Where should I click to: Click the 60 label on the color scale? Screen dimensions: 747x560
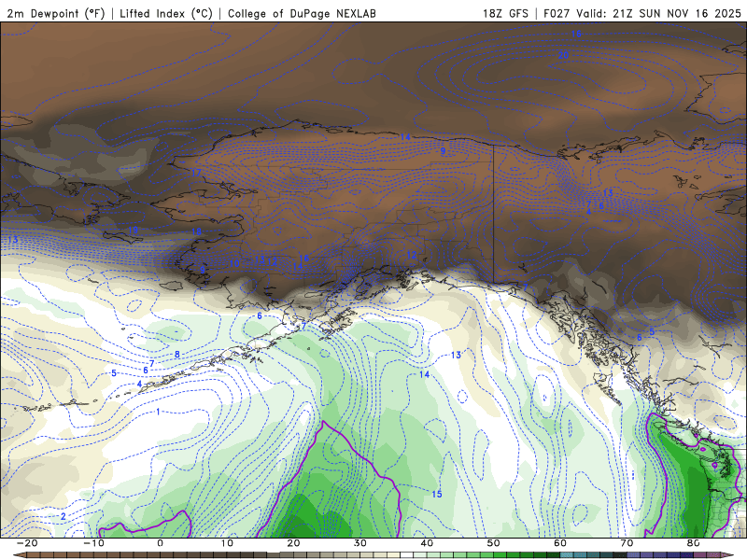point(560,543)
